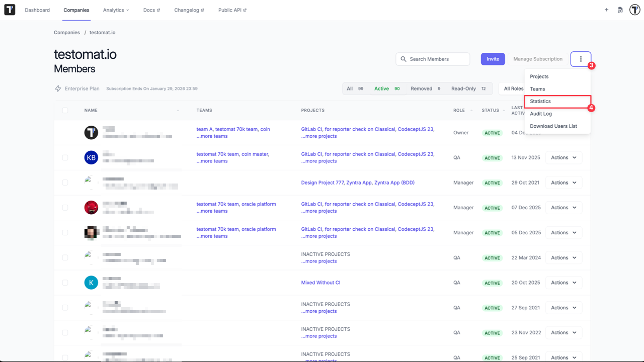Click the external-link icon beside Public API
This screenshot has width=644, height=362.
point(245,9)
